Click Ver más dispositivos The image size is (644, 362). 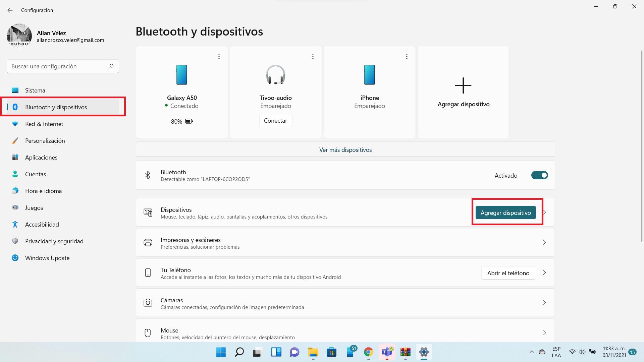345,149
